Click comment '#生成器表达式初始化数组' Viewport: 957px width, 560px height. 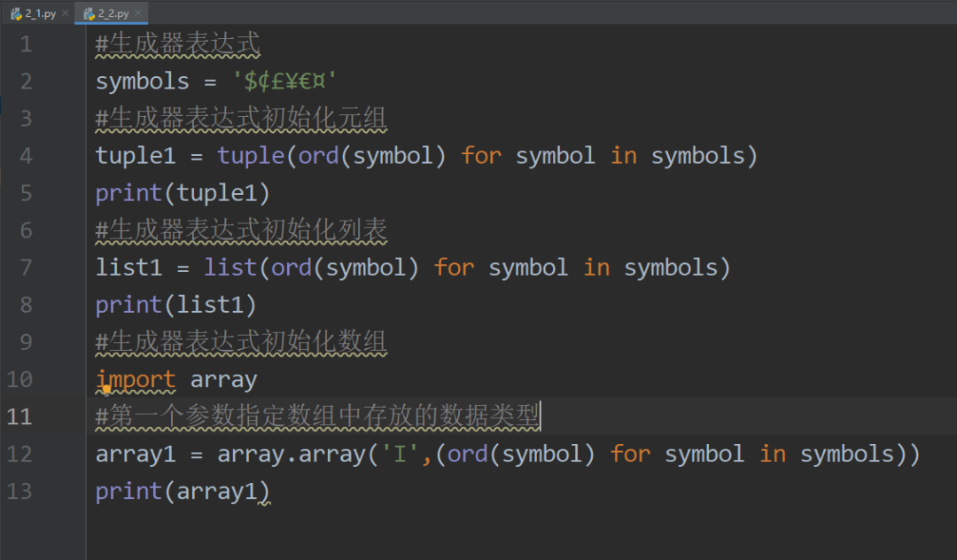coord(241,342)
